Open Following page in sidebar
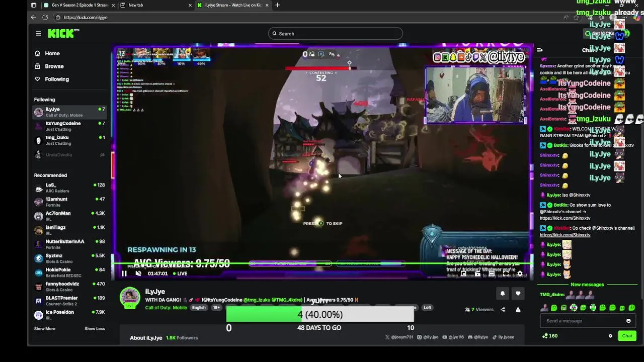The image size is (644, 362). pos(52,79)
